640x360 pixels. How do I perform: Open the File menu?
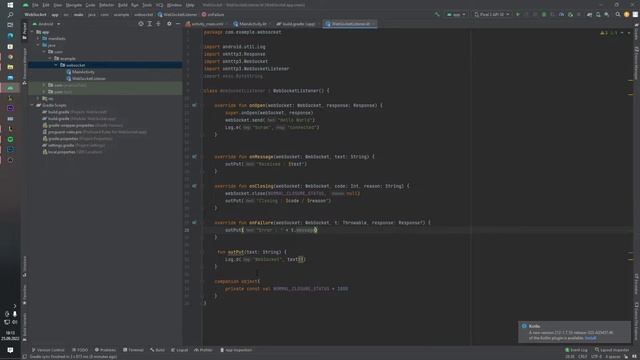(35, 5)
